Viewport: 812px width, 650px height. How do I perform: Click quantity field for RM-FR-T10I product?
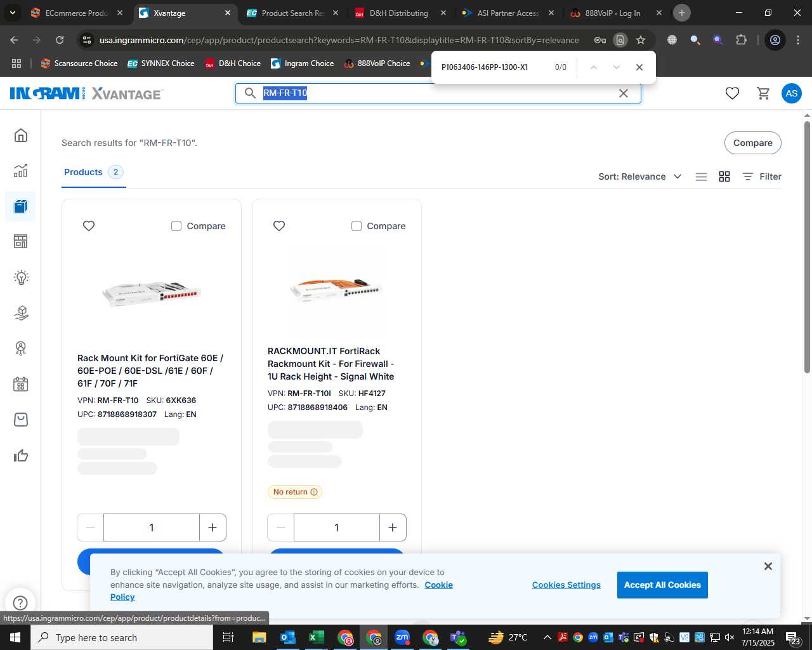(337, 527)
